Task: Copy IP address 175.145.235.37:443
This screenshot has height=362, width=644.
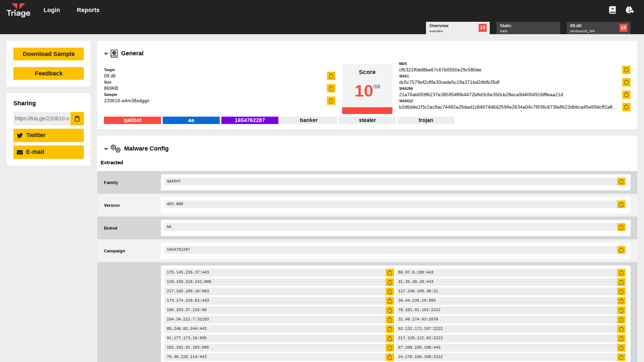Action: pyautogui.click(x=390, y=273)
